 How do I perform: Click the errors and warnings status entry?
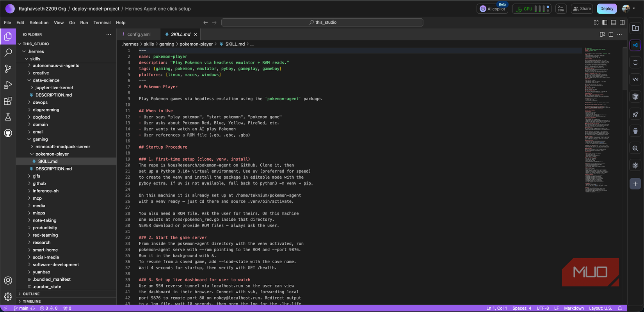point(49,308)
